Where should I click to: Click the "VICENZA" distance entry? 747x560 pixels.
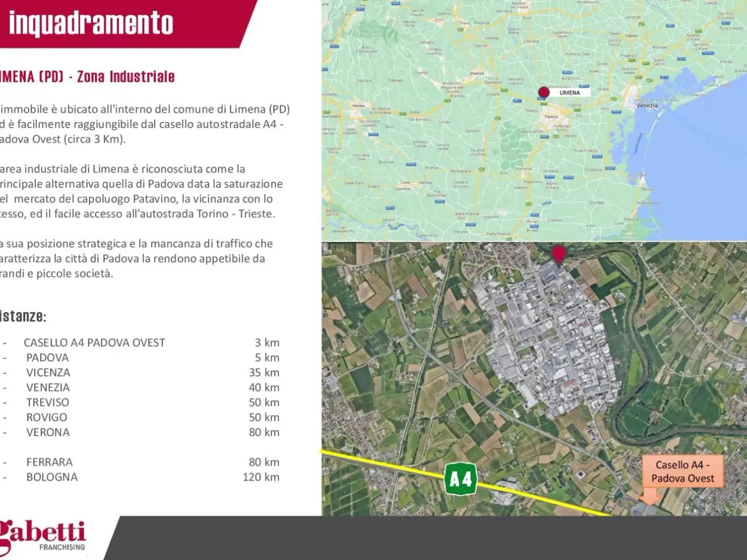[x=141, y=372]
